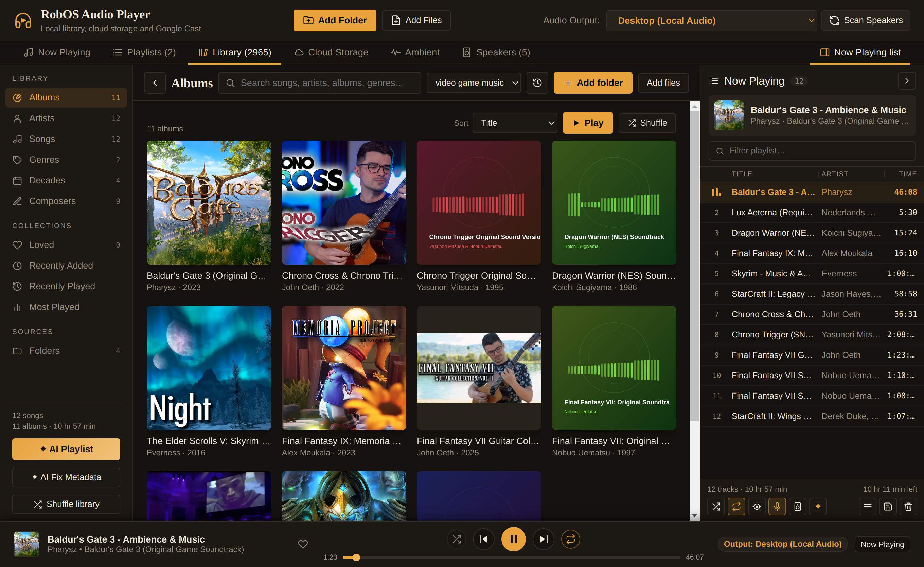This screenshot has height=567, width=924.
Task: Click the AI Playlist button
Action: (x=66, y=449)
